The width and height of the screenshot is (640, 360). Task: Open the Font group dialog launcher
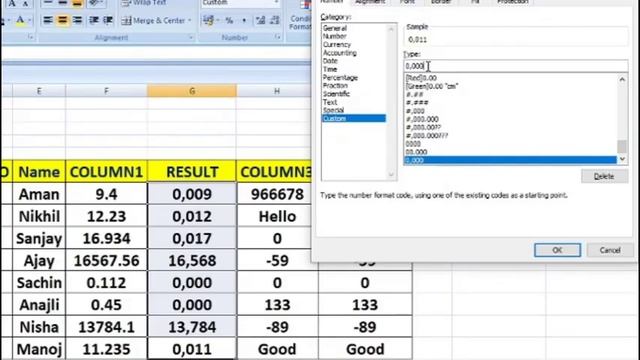[30, 37]
